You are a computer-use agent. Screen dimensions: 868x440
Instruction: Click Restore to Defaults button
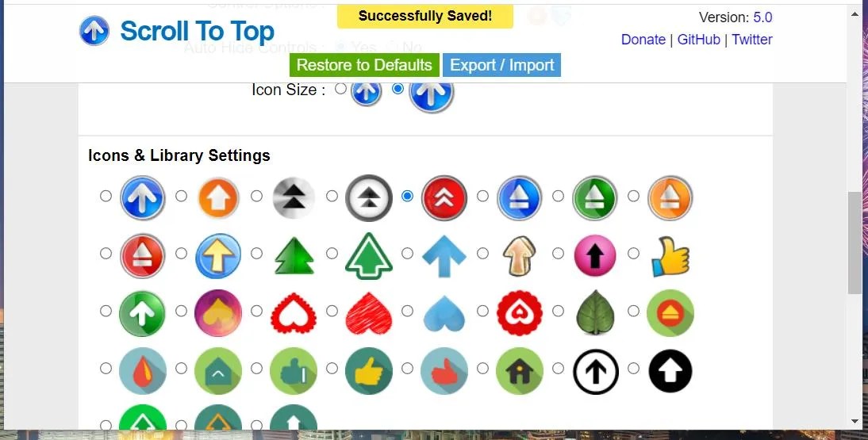pos(364,65)
